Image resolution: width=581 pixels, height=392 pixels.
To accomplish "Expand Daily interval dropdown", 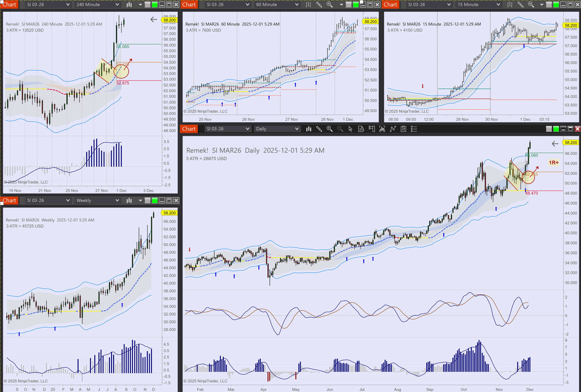I will click(x=296, y=129).
